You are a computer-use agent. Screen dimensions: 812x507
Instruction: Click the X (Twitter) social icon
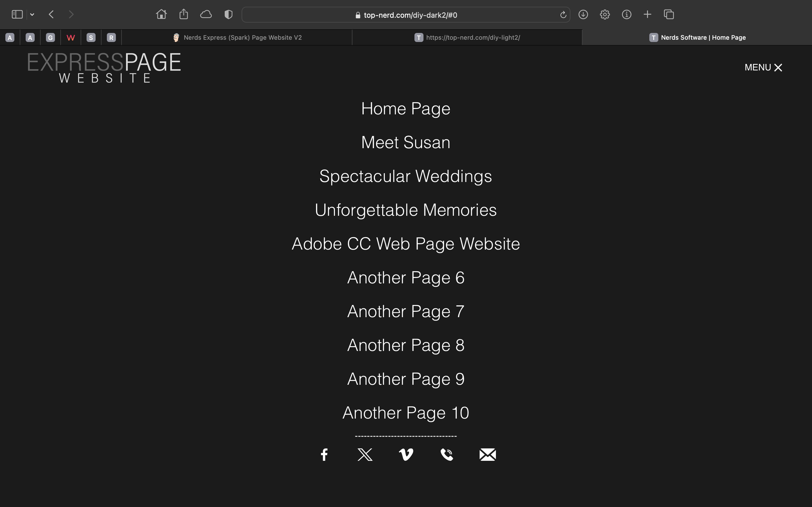pyautogui.click(x=365, y=455)
